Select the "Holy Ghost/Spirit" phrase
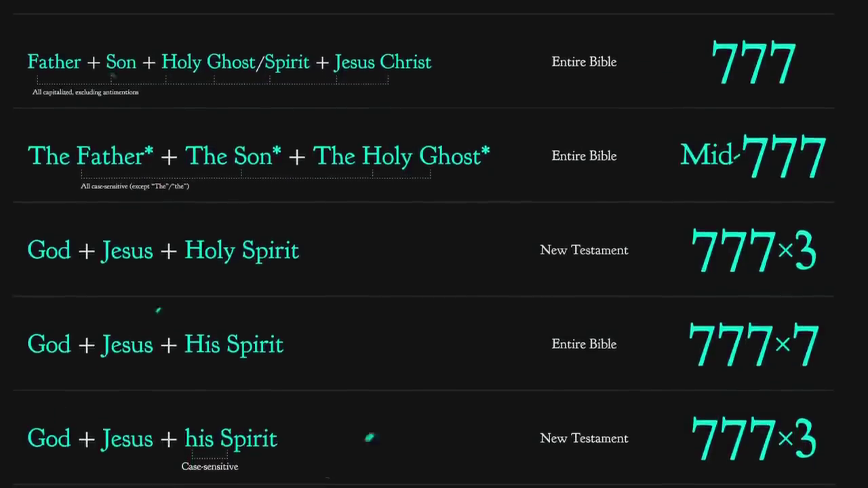 [235, 62]
